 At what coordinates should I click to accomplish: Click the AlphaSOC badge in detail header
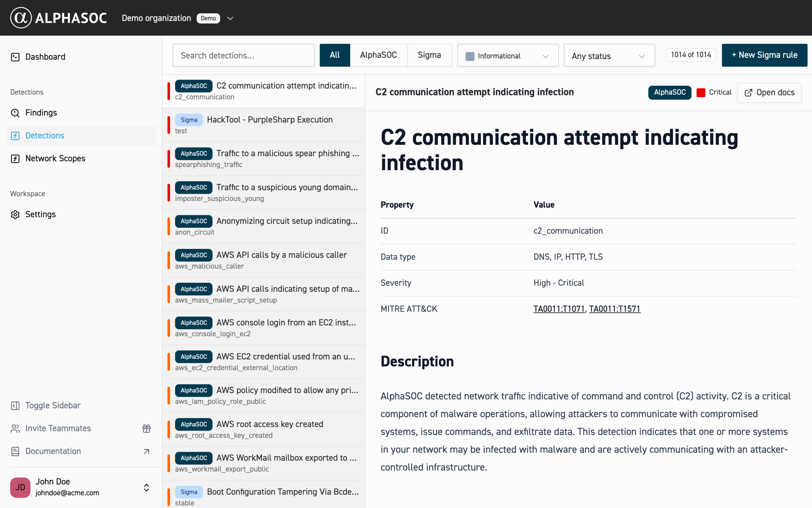(x=669, y=92)
